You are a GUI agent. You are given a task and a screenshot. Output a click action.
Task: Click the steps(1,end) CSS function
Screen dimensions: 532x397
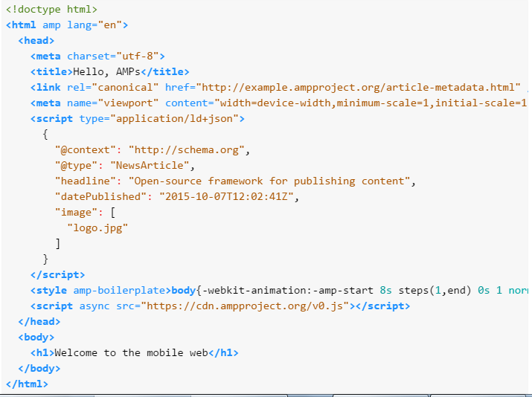[435, 290]
